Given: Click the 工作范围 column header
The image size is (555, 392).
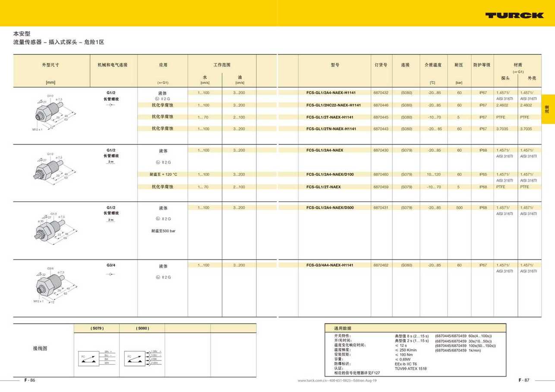Looking at the screenshot, I should [222, 65].
